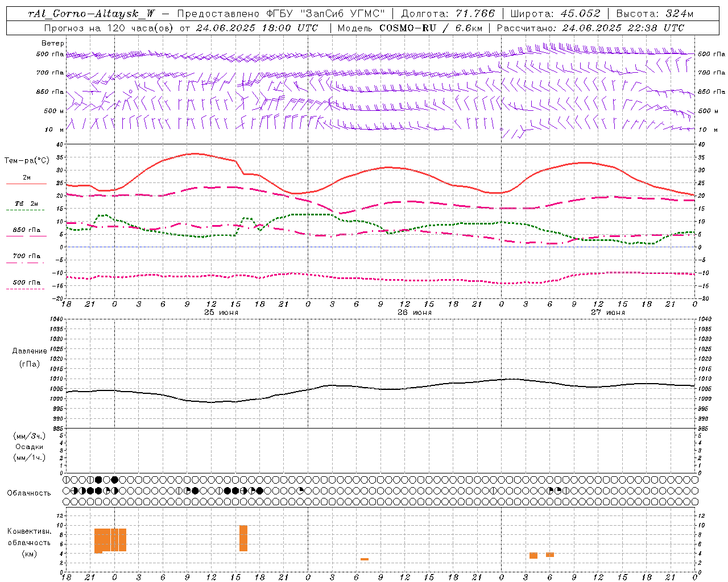728x582 pixels.
Task: Click the Модель COSMO-RU / 6.6км text
Action: (x=409, y=28)
